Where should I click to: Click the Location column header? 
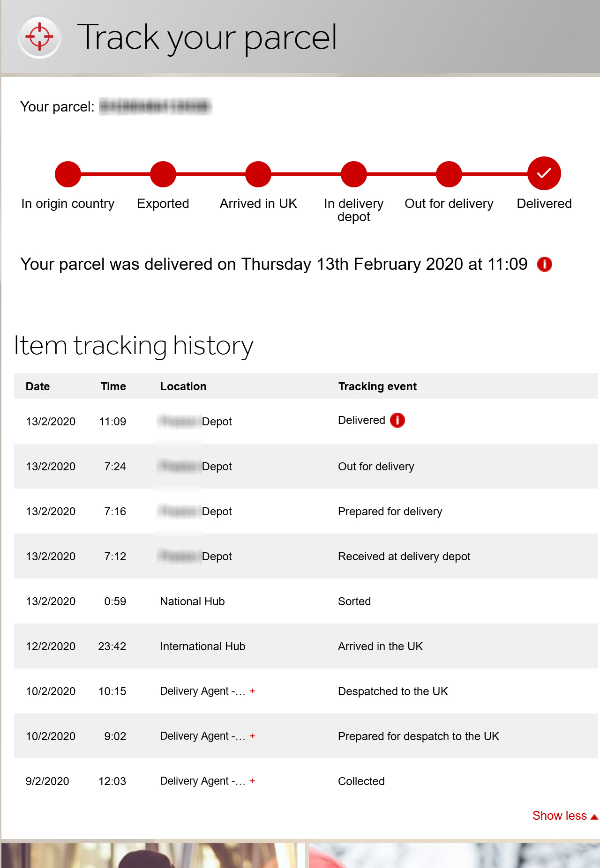pyautogui.click(x=183, y=386)
